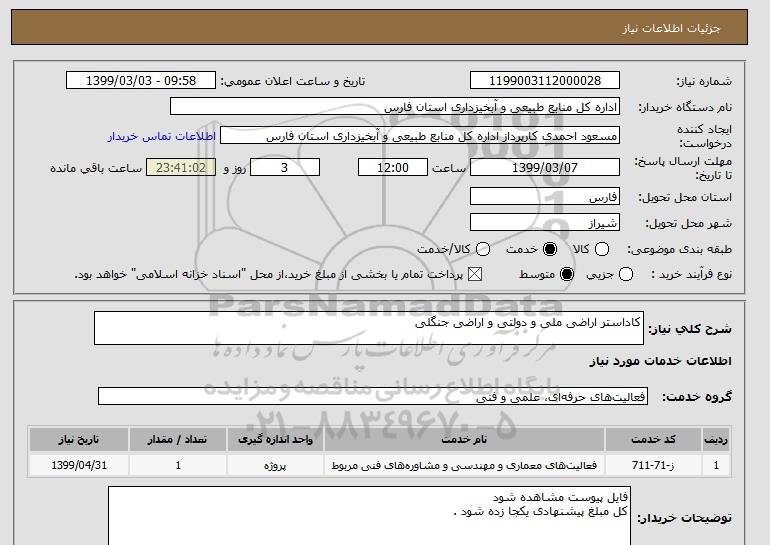Click the واحد اندازه گیری column header

pos(275,439)
